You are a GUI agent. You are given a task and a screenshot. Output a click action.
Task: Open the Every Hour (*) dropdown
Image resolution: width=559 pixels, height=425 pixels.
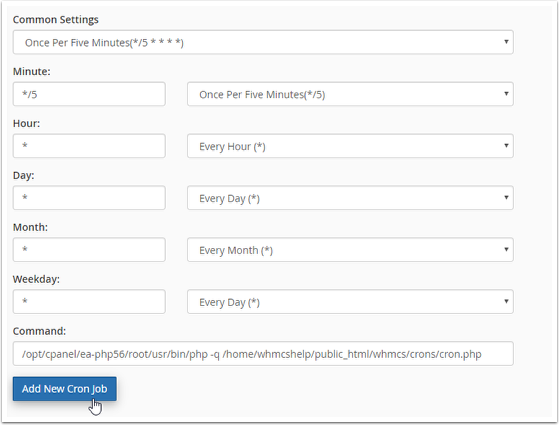point(350,146)
